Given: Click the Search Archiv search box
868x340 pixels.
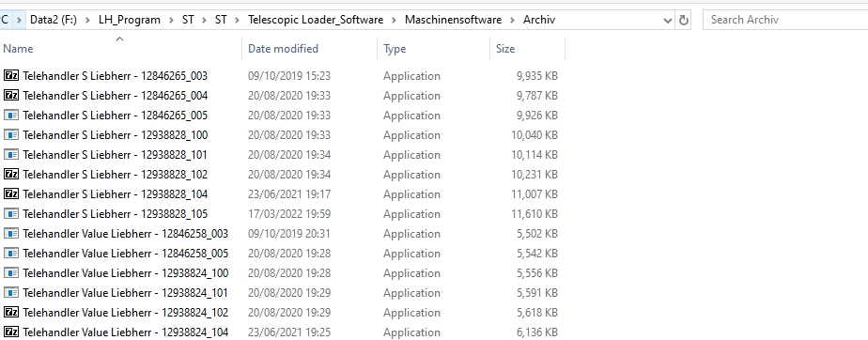Looking at the screenshot, I should 786,20.
